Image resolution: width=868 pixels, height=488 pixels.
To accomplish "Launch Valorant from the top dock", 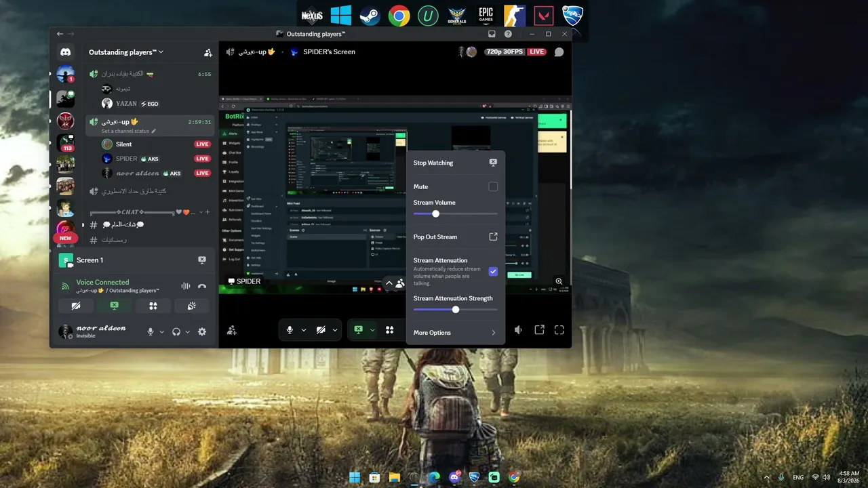I will [544, 16].
